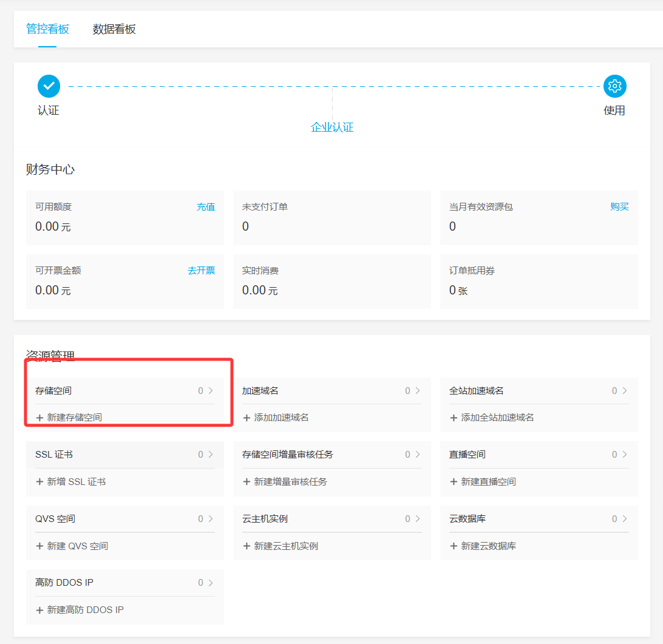The image size is (663, 644).
Task: Click plus icon beside 新建云主机实例
Action: (246, 546)
